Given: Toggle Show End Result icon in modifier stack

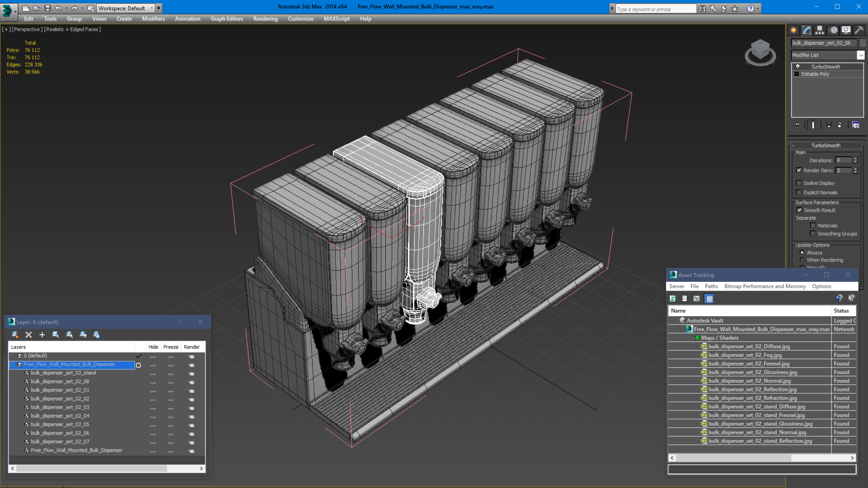Looking at the screenshot, I should 813,125.
